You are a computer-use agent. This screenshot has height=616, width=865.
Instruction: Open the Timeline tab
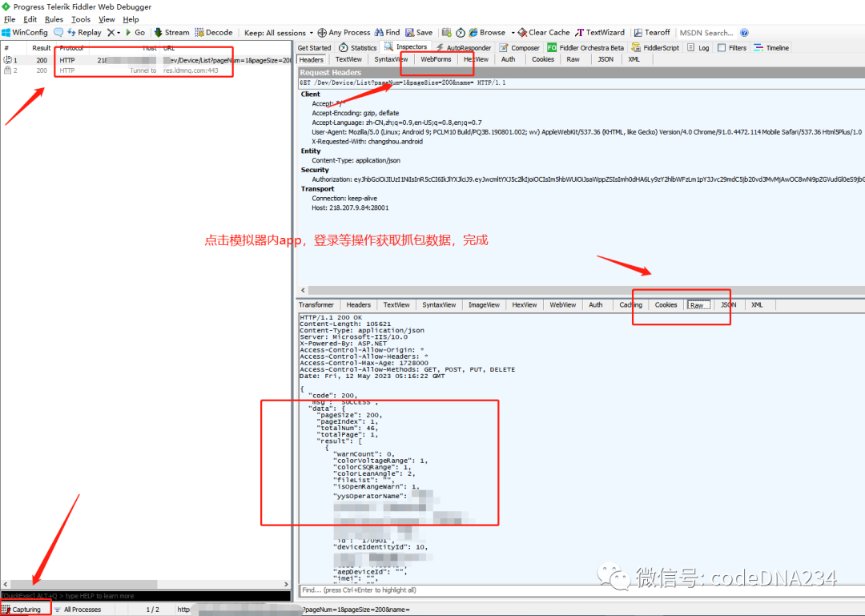pos(771,48)
